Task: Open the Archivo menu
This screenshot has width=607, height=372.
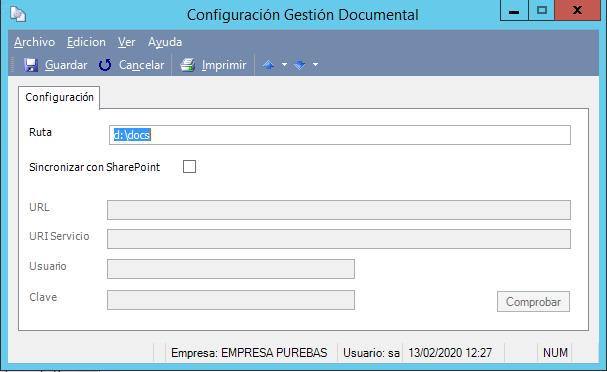Action: click(34, 42)
